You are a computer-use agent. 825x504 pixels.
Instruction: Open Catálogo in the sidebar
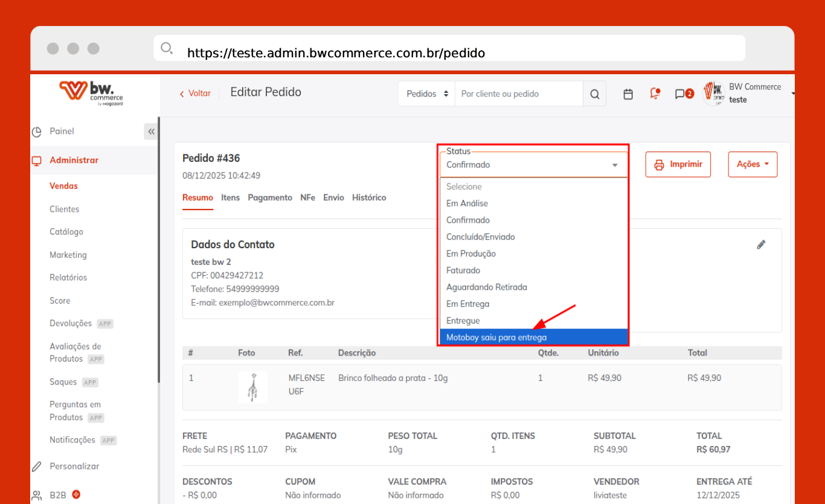(66, 232)
